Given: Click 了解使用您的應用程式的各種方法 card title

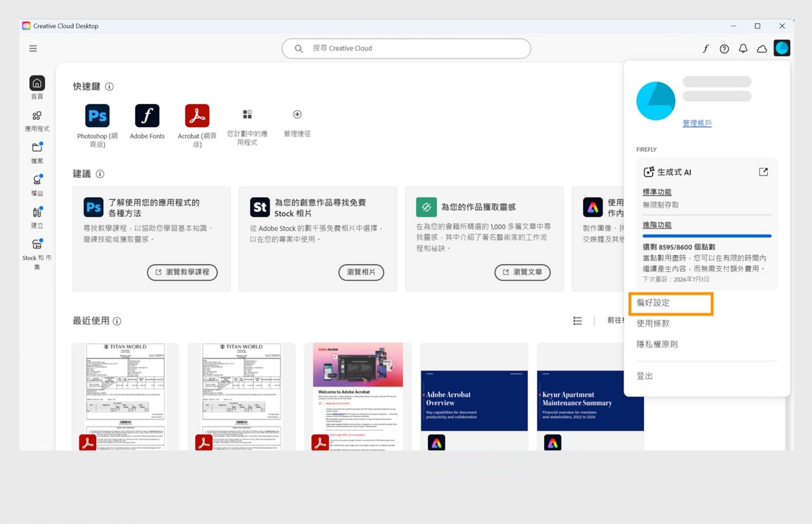Looking at the screenshot, I should [x=154, y=207].
